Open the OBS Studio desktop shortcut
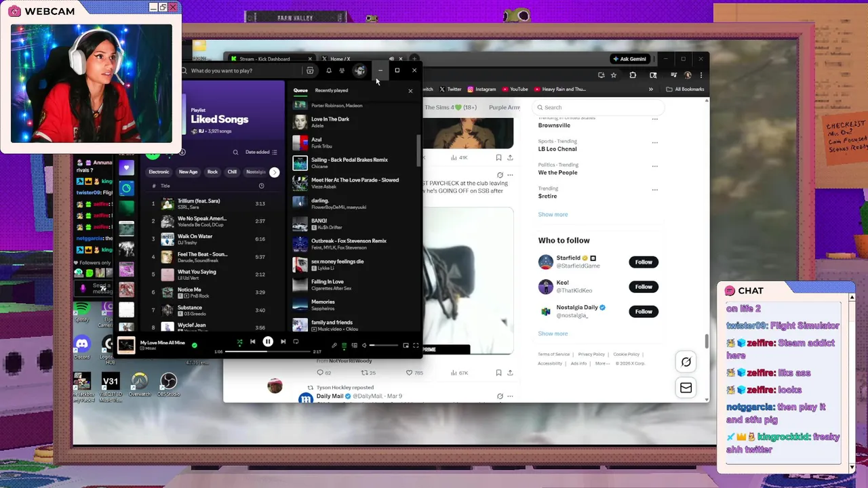This screenshot has width=868, height=488. pos(168,385)
